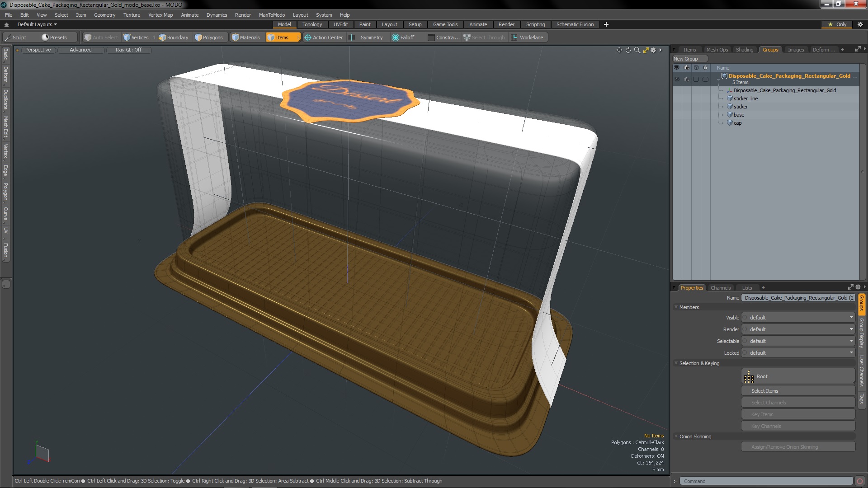Screen dimensions: 868x488
Task: Open the Visible default dropdown
Action: [798, 318]
